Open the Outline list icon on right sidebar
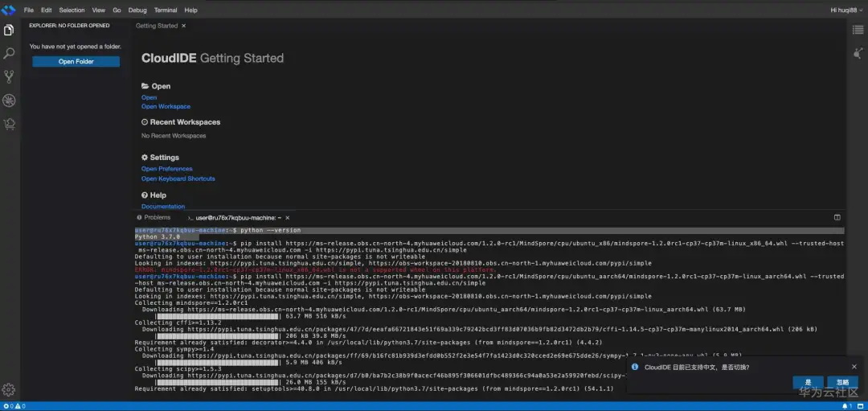This screenshot has width=868, height=411. 858,30
